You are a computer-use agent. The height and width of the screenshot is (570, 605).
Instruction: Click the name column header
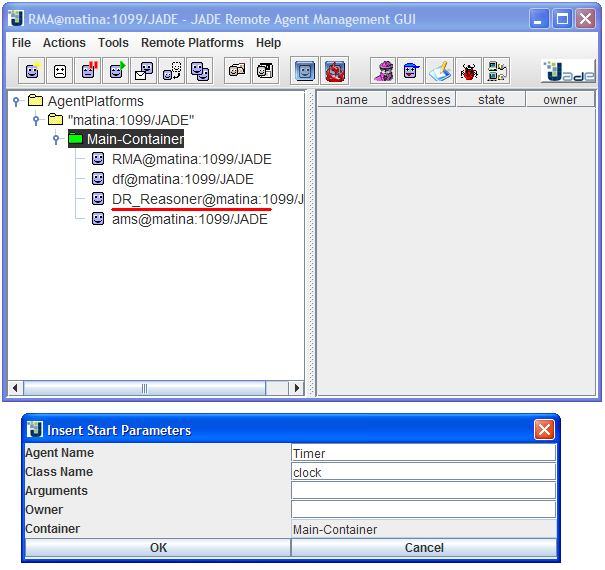352,100
